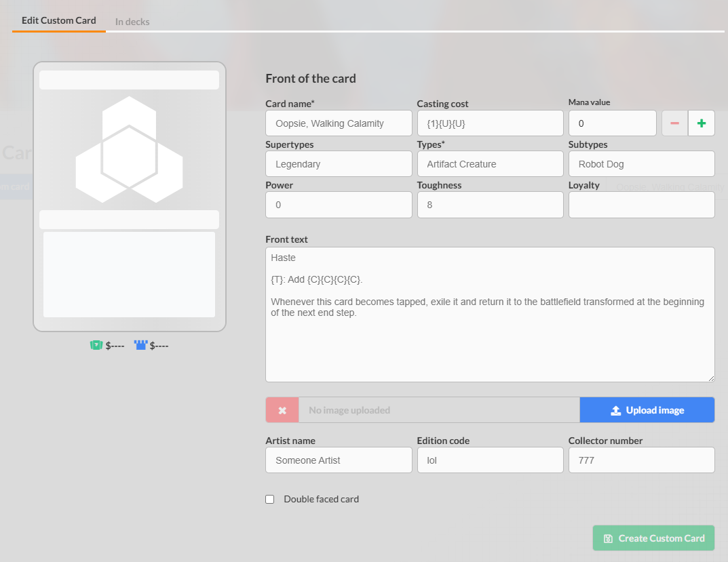Click the green Cardmarket price icon

click(96, 345)
